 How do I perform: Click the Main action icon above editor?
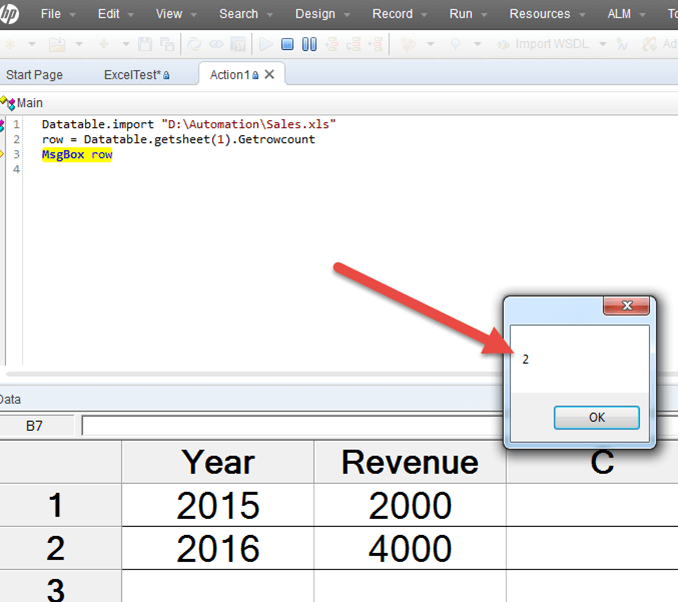click(8, 103)
